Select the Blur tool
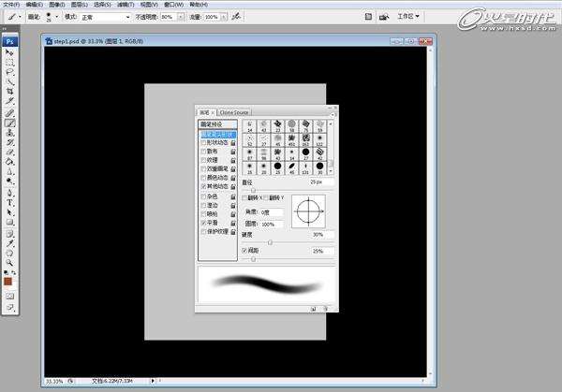 [x=9, y=171]
